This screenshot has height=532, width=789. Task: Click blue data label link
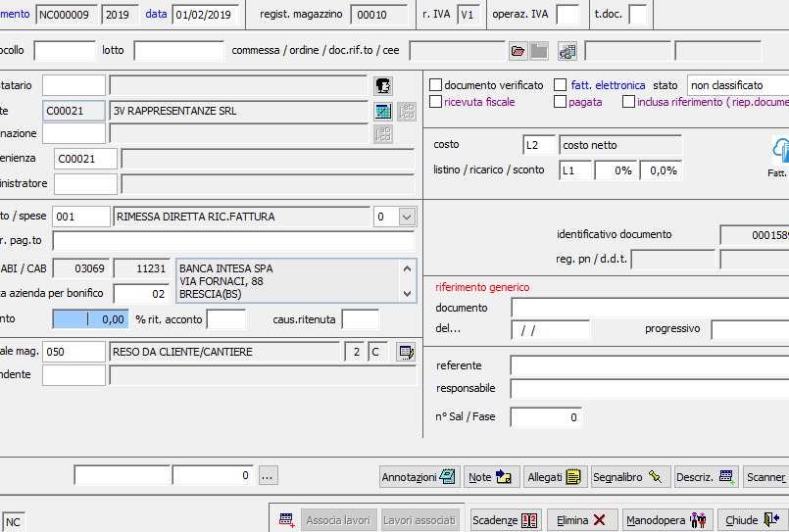point(156,14)
